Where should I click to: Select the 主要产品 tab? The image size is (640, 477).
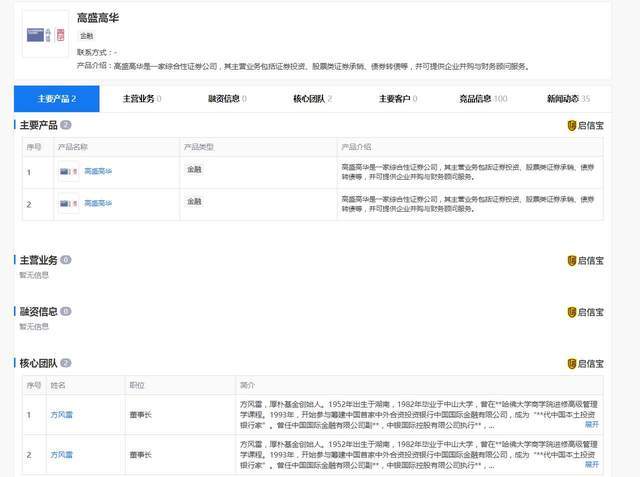tap(57, 99)
